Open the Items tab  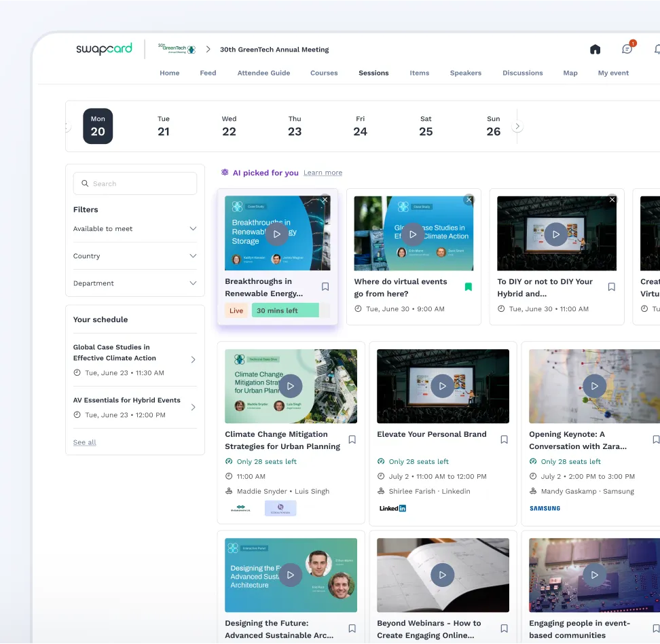pyautogui.click(x=420, y=73)
